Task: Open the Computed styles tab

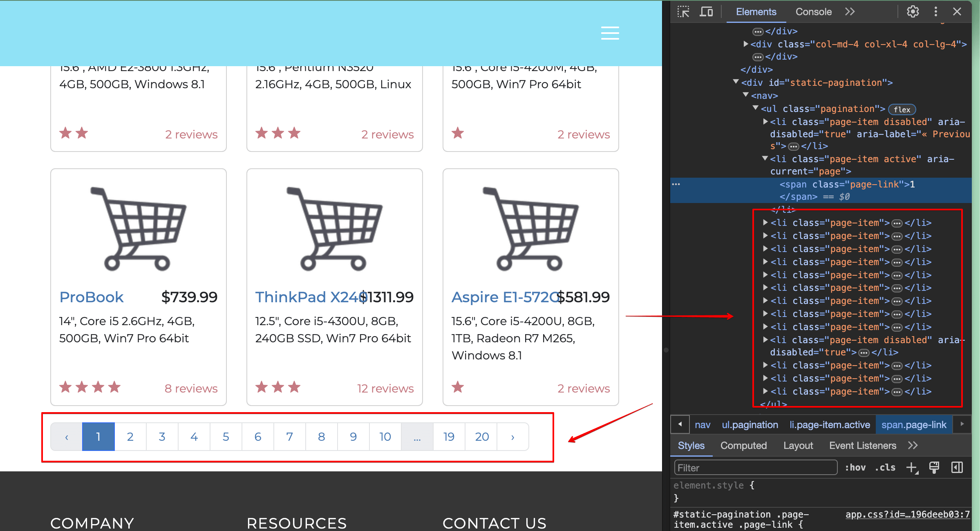Action: [x=743, y=446]
